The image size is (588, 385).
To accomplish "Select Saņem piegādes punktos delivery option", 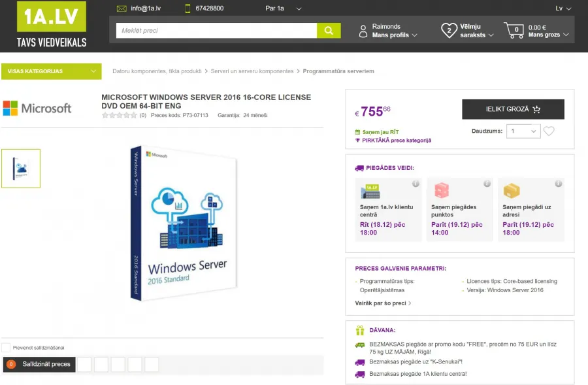I will point(459,210).
